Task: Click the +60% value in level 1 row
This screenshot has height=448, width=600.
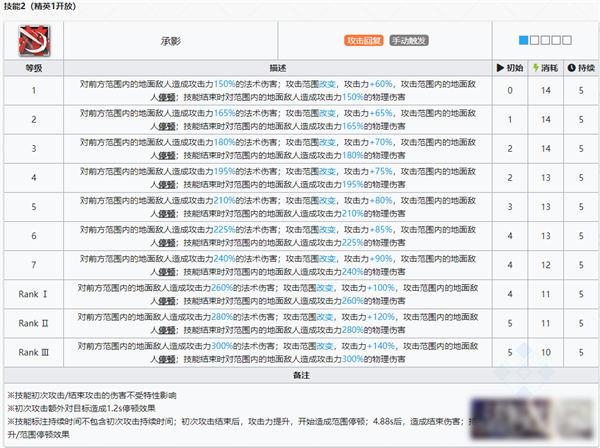Action: (381, 84)
